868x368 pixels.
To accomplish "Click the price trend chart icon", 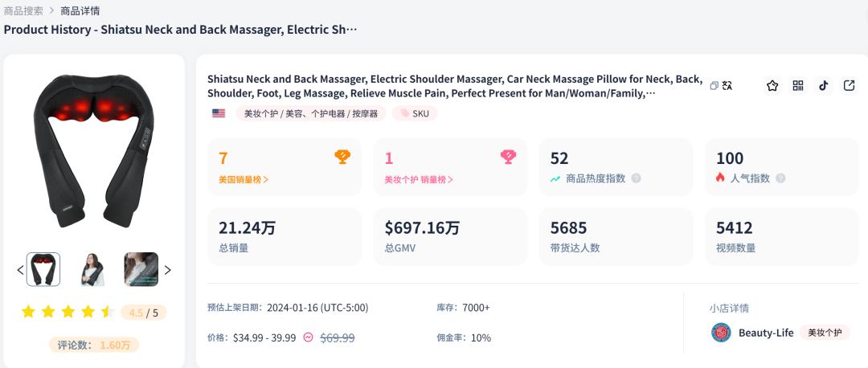I will pyautogui.click(x=308, y=337).
